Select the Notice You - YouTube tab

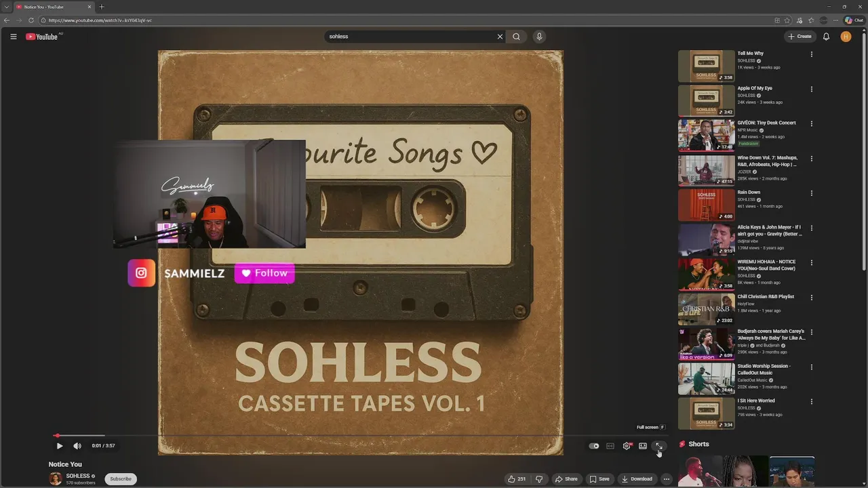click(54, 7)
